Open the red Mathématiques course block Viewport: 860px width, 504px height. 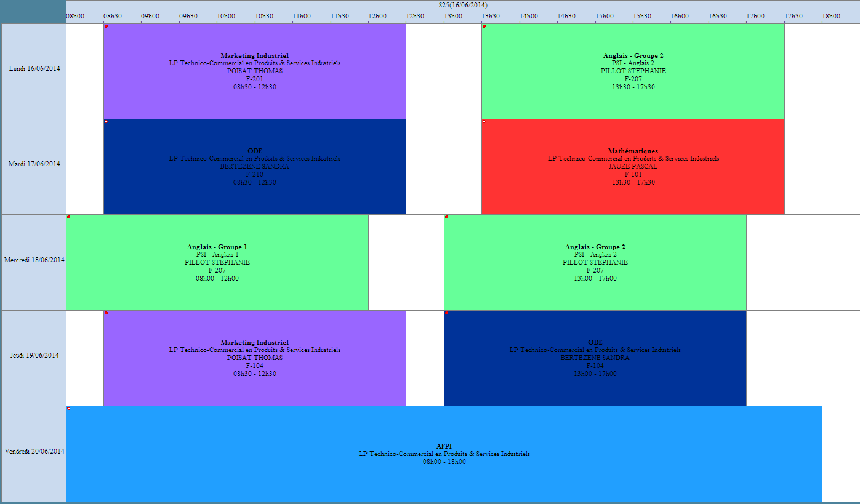(633, 166)
